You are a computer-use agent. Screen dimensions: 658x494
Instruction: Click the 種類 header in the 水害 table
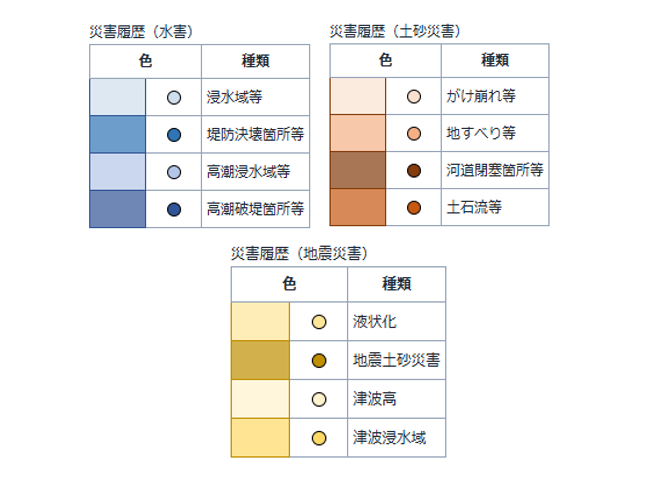[256, 60]
